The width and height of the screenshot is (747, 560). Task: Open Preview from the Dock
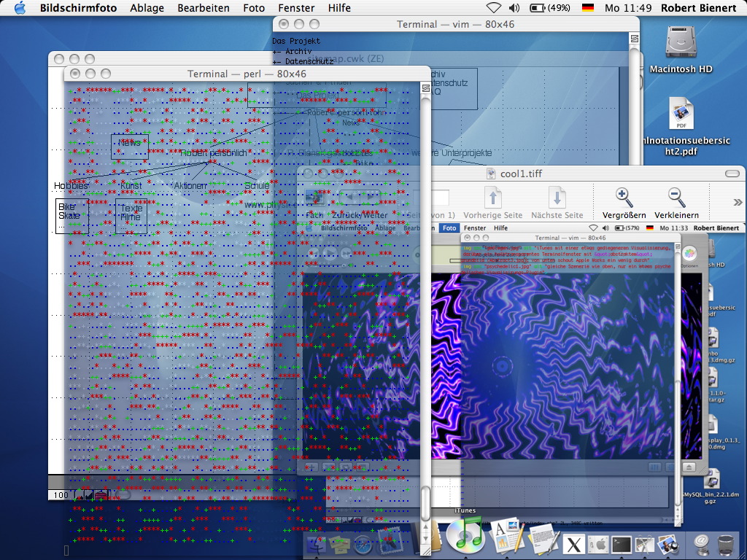click(668, 544)
